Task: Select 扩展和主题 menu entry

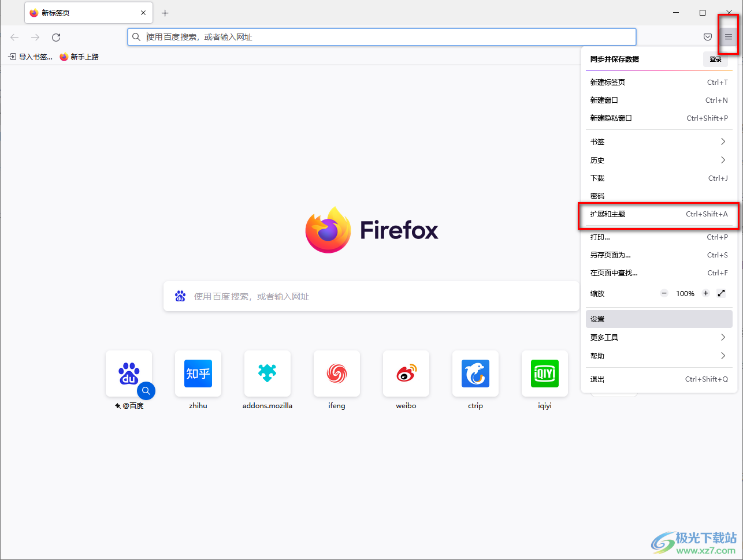Action: (x=659, y=214)
